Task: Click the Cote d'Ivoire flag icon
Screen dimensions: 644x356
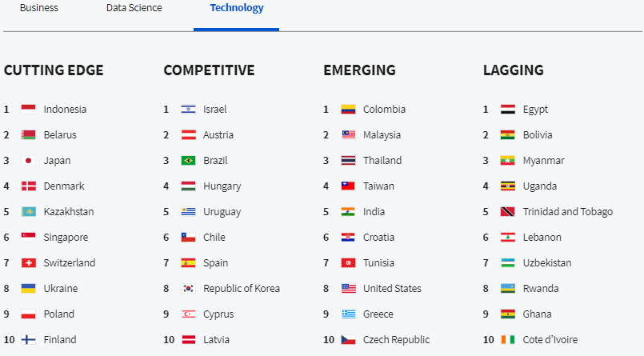Action: pos(508,339)
